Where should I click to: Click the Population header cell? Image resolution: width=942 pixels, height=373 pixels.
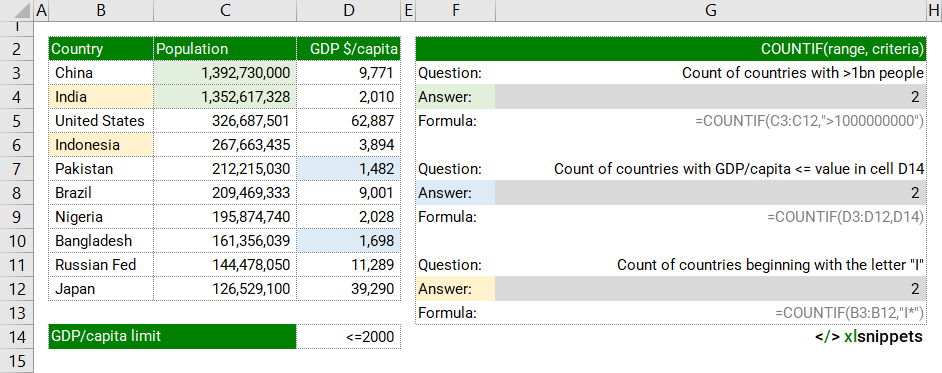[x=225, y=49]
